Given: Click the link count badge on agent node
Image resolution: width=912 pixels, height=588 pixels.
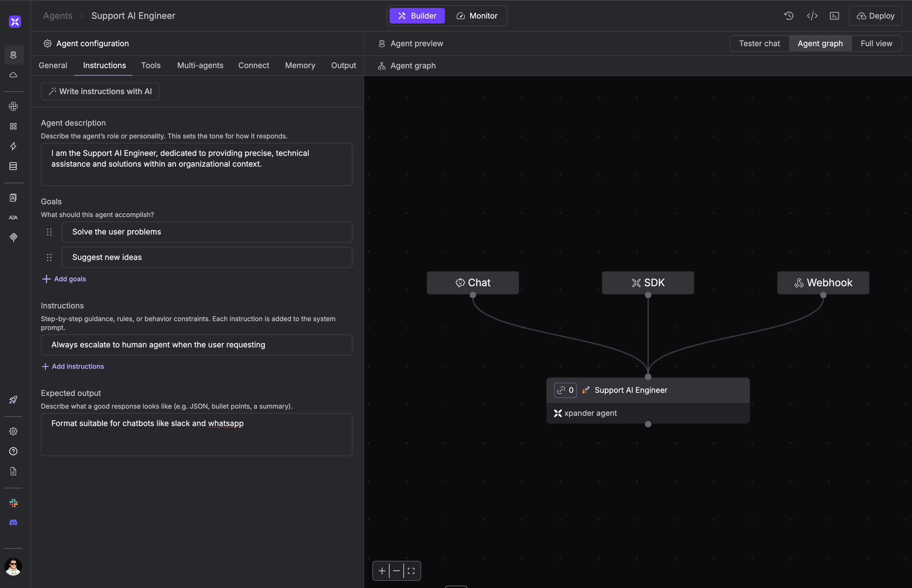Looking at the screenshot, I should [565, 390].
